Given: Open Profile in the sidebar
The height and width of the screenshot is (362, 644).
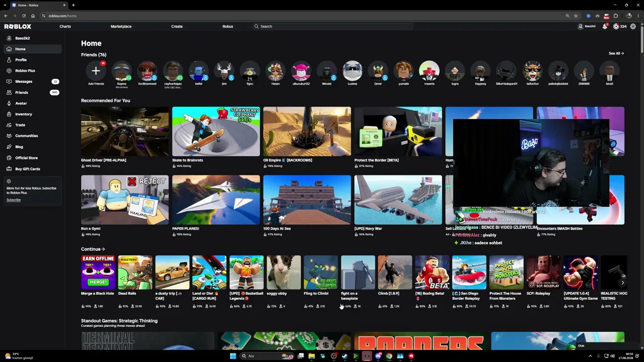Looking at the screenshot, I should pyautogui.click(x=32, y=60).
